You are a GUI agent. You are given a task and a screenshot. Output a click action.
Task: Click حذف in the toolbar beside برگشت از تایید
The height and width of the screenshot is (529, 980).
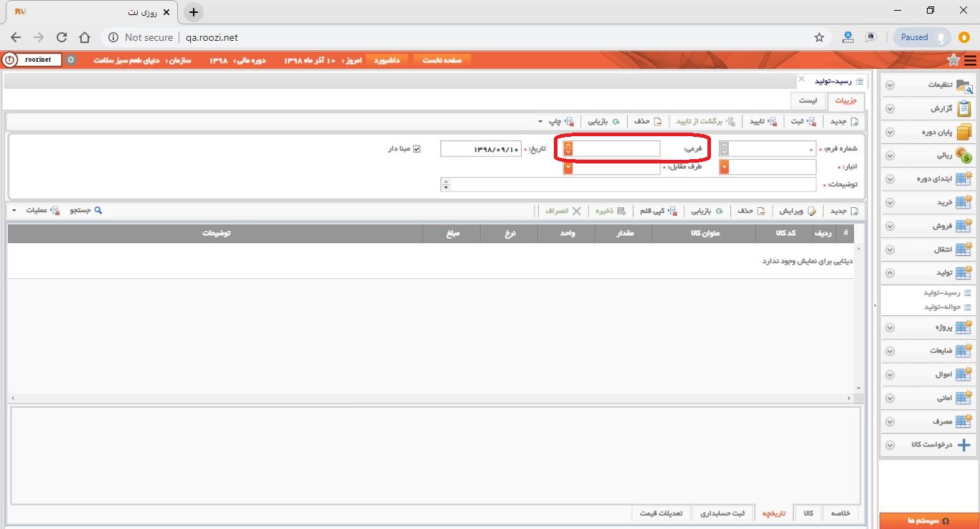tap(648, 121)
